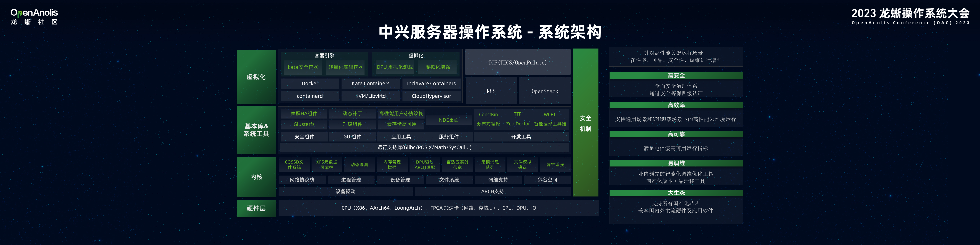Click the 服务组件 box
This screenshot has width=980, height=245.
click(449, 137)
